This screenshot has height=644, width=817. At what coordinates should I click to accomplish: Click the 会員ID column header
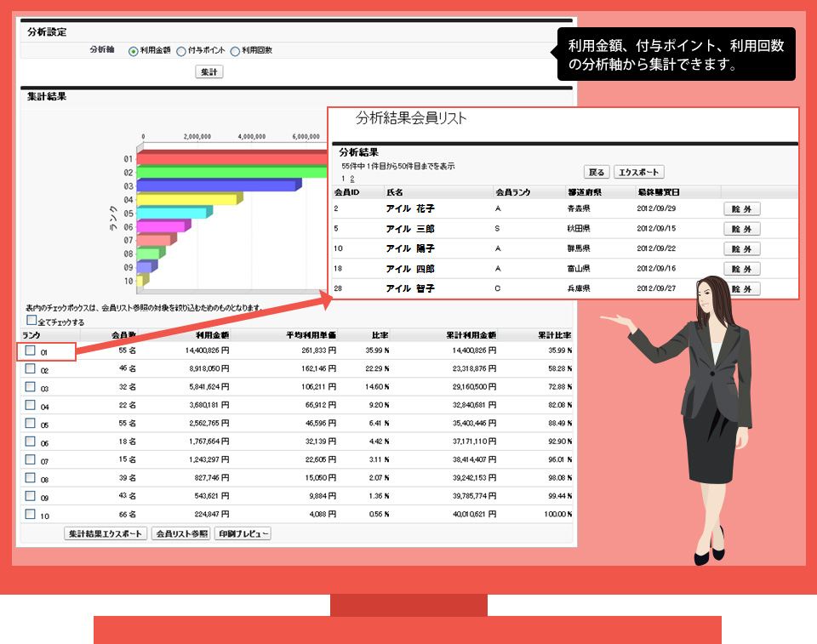tap(346, 192)
